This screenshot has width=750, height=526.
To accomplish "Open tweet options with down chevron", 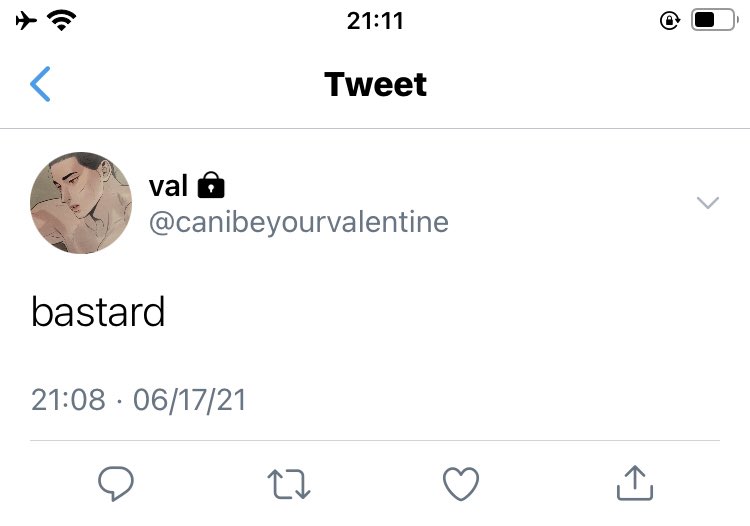I will [x=708, y=203].
